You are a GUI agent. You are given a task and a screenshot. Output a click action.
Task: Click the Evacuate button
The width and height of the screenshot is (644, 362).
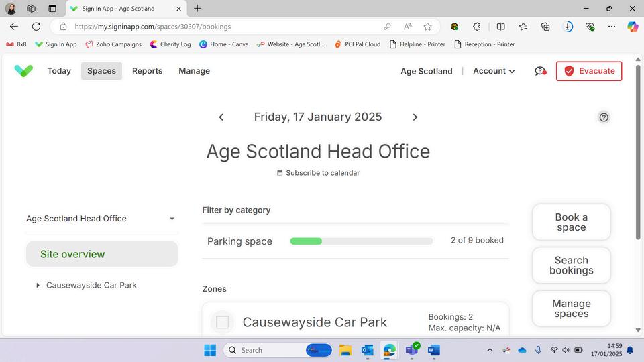pos(589,71)
